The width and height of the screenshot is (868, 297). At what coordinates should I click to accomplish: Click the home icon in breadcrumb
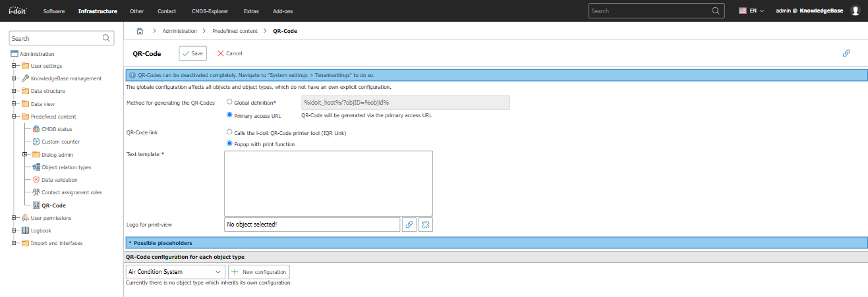[140, 31]
